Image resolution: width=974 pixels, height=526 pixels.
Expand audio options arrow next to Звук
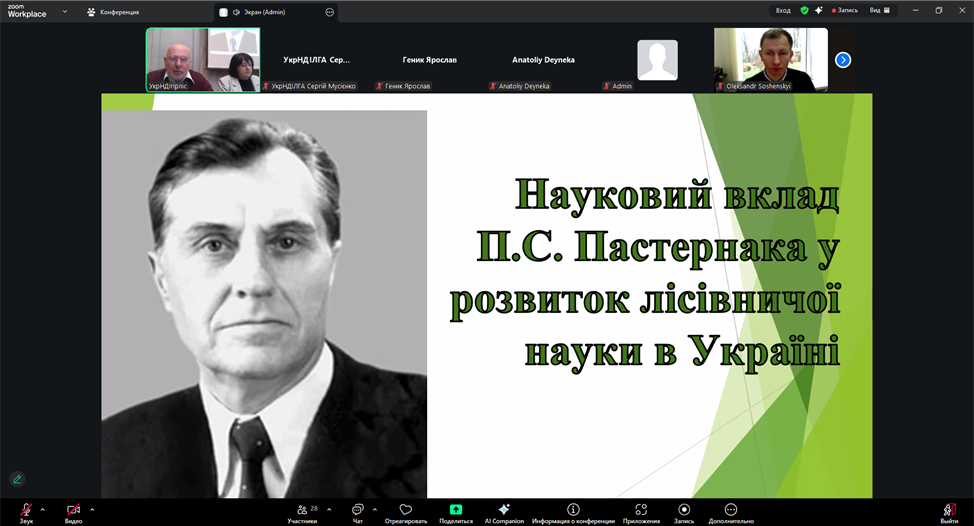[42, 509]
